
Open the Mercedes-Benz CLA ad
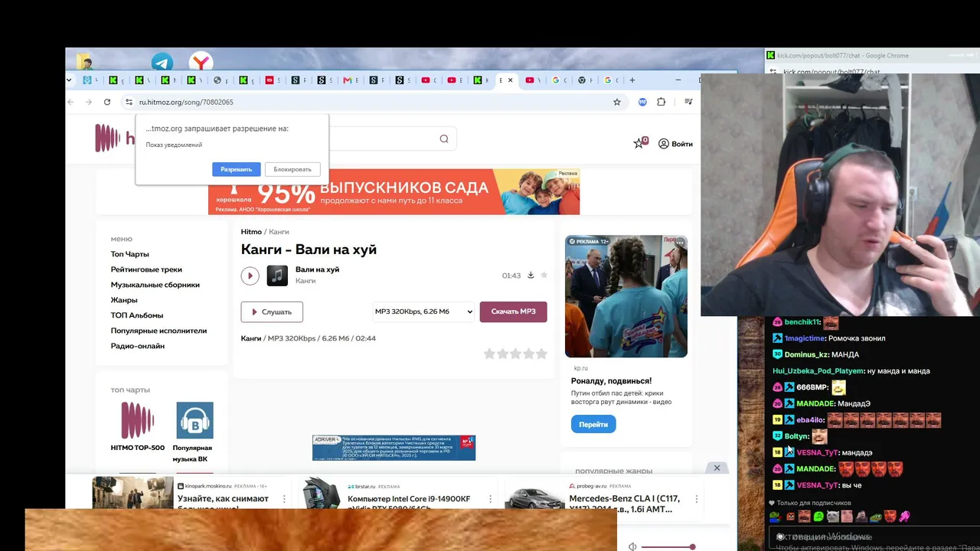(x=625, y=503)
